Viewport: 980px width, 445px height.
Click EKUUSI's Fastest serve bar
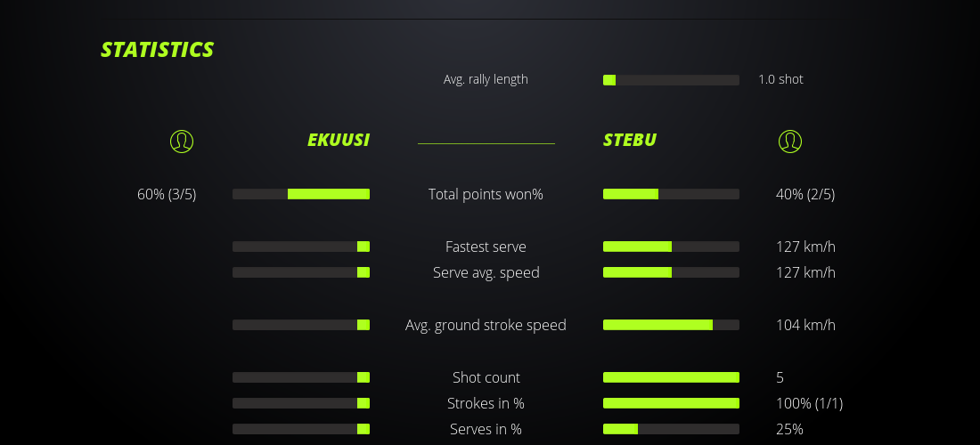point(301,247)
